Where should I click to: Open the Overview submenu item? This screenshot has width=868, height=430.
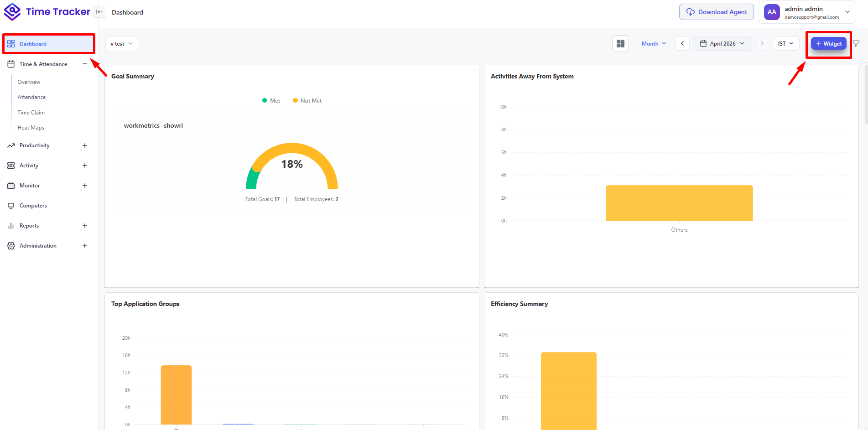click(29, 82)
